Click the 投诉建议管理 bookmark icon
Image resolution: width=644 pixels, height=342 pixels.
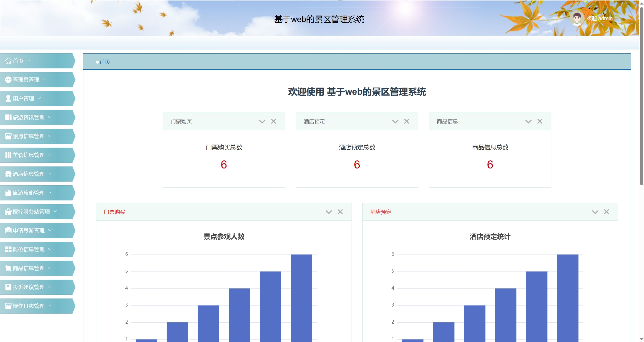[x=8, y=287]
